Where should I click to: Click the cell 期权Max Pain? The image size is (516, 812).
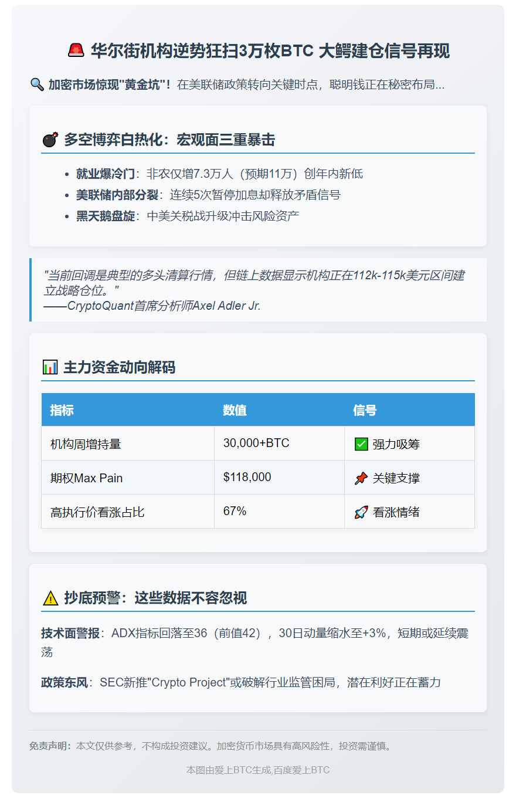pyautogui.click(x=128, y=478)
